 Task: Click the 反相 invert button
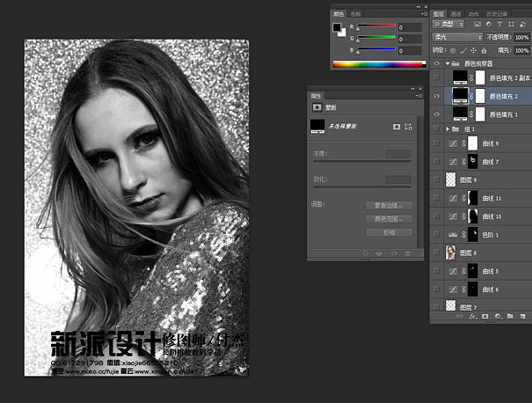tap(388, 232)
